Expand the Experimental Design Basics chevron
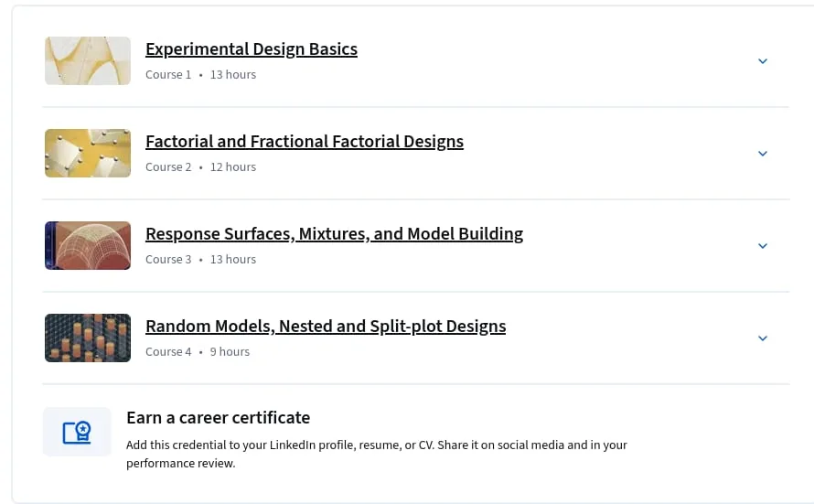Screen dimensions: 814x504 [763, 61]
